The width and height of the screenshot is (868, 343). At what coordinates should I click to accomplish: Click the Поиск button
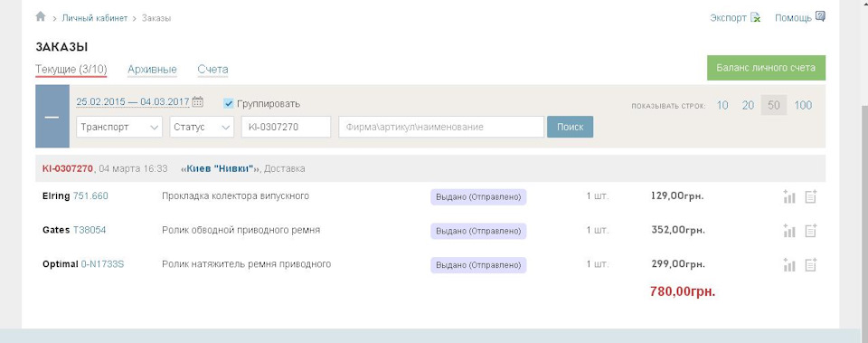(x=571, y=127)
